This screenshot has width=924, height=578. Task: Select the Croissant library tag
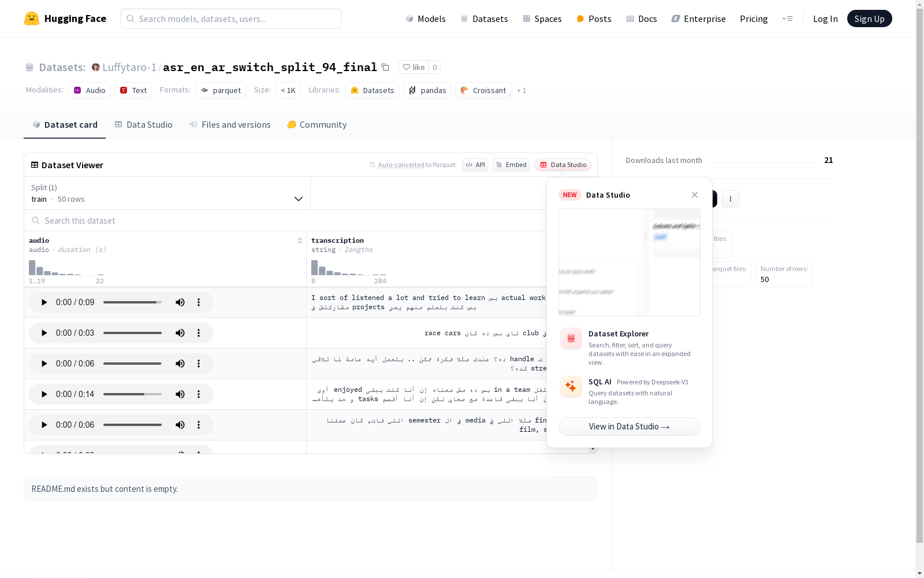click(x=483, y=90)
